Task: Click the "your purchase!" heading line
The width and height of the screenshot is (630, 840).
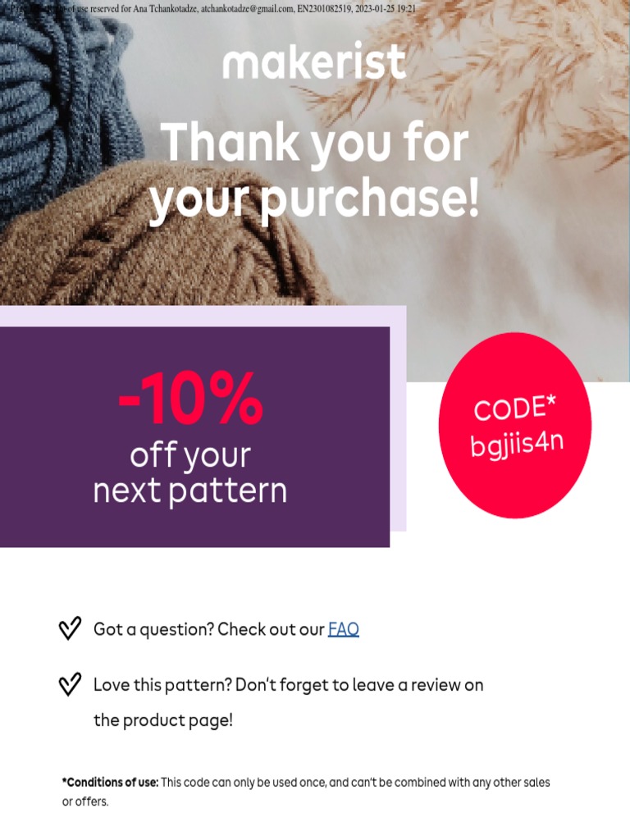Action: [x=314, y=199]
